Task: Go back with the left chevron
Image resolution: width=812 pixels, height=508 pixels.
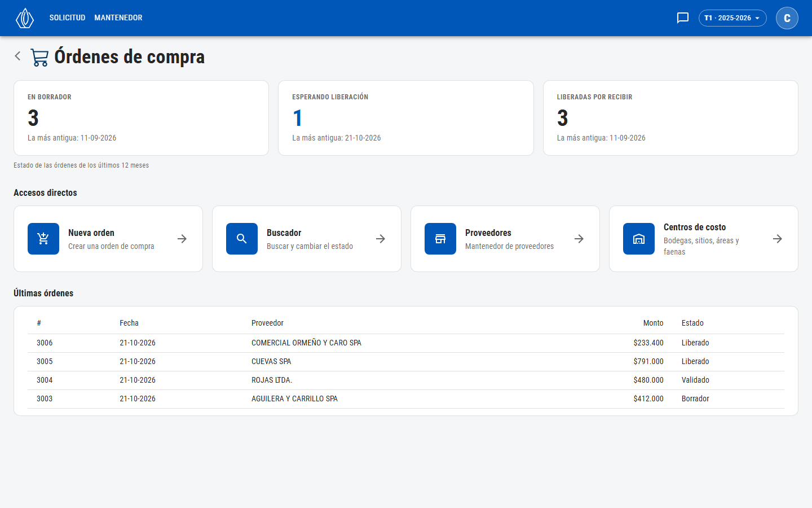Action: point(18,56)
